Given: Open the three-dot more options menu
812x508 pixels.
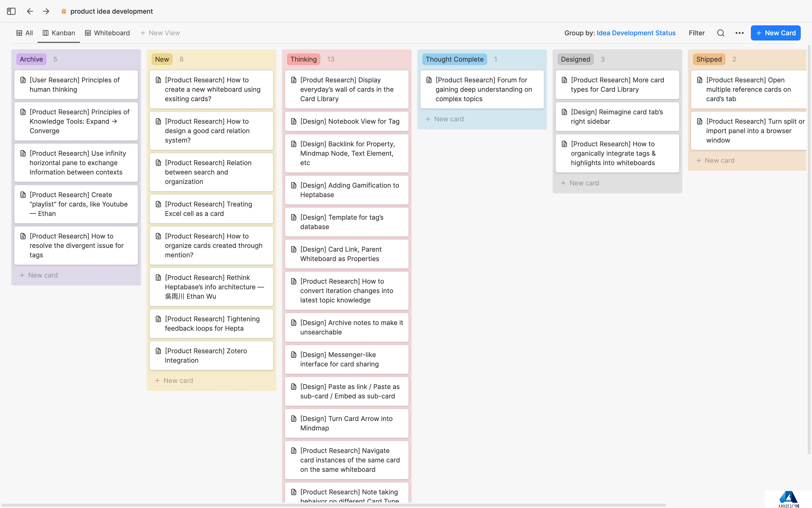Looking at the screenshot, I should (740, 33).
